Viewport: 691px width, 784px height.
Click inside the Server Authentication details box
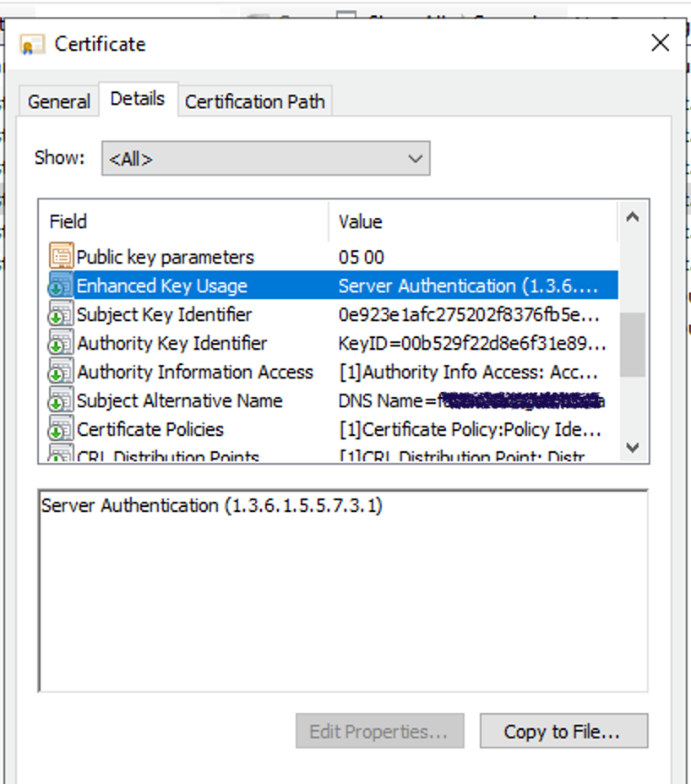[343, 591]
